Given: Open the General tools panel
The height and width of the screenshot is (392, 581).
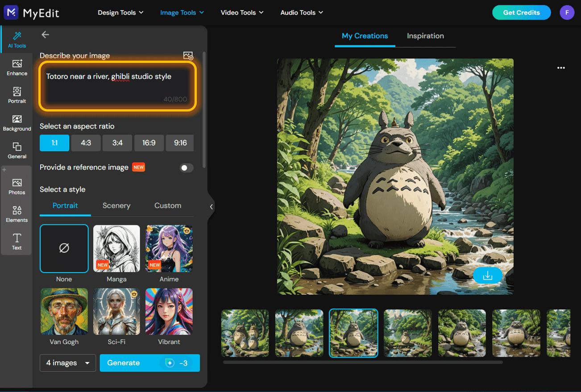Looking at the screenshot, I should (x=17, y=150).
